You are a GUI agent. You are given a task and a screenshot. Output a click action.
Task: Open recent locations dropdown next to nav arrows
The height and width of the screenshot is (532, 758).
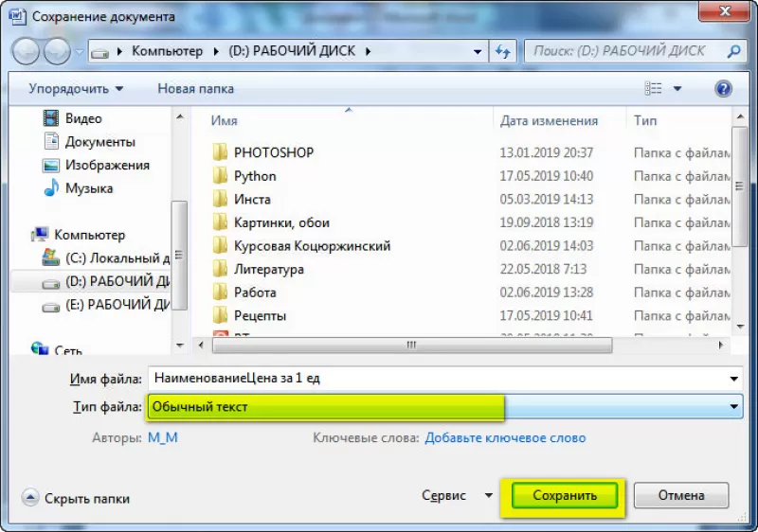click(79, 52)
